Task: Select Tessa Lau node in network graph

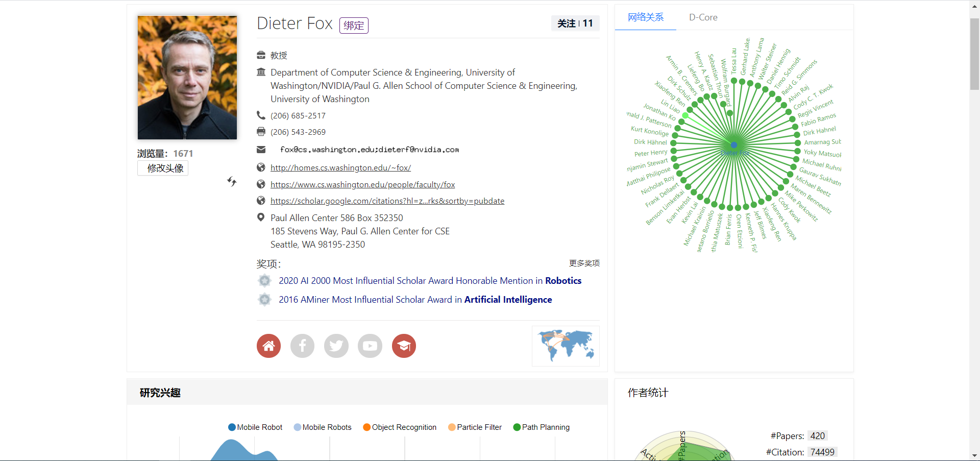Action: (x=734, y=81)
